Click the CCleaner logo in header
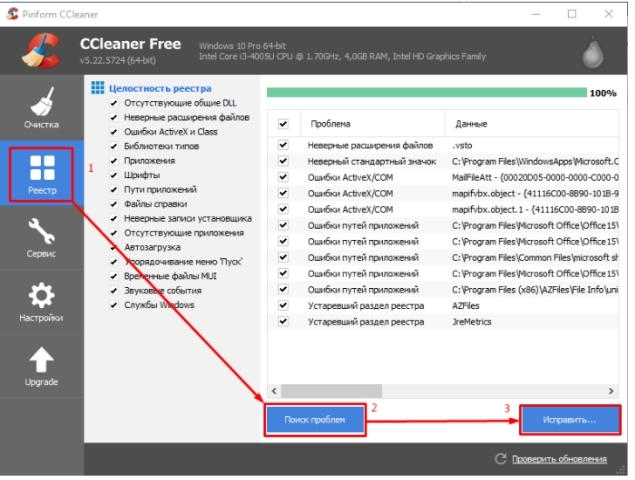The height and width of the screenshot is (480, 635). click(41, 51)
